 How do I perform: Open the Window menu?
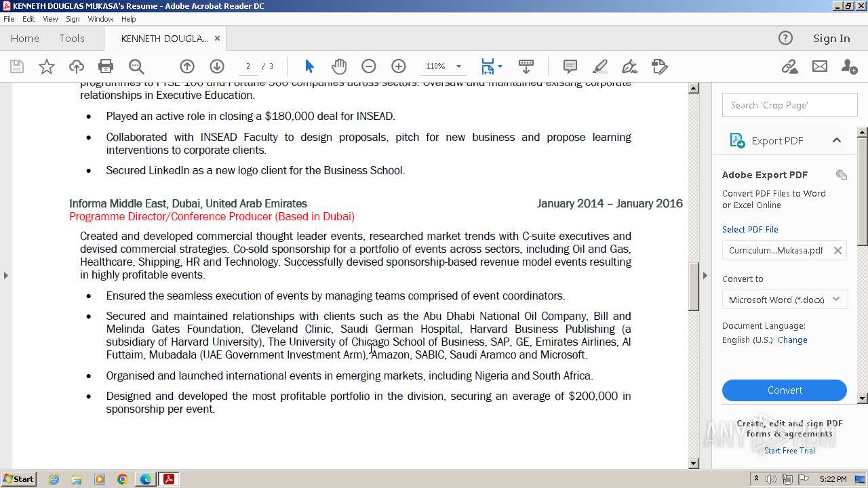click(x=100, y=19)
